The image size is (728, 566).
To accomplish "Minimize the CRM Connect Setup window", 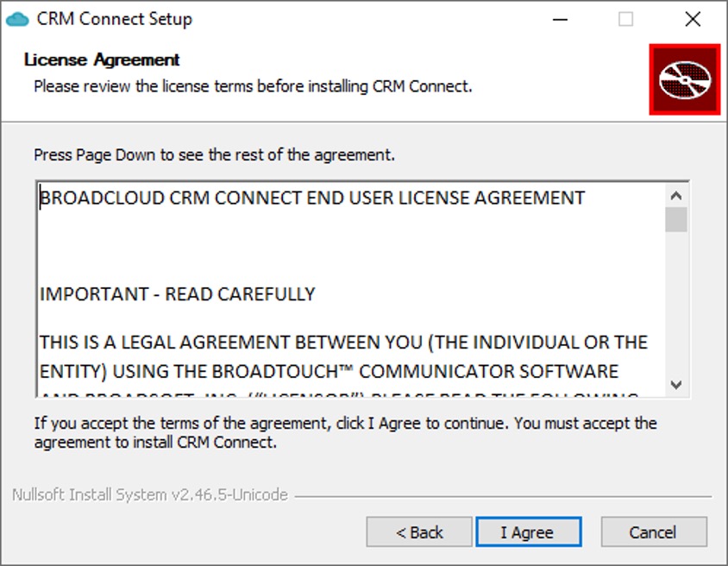I will click(x=560, y=20).
